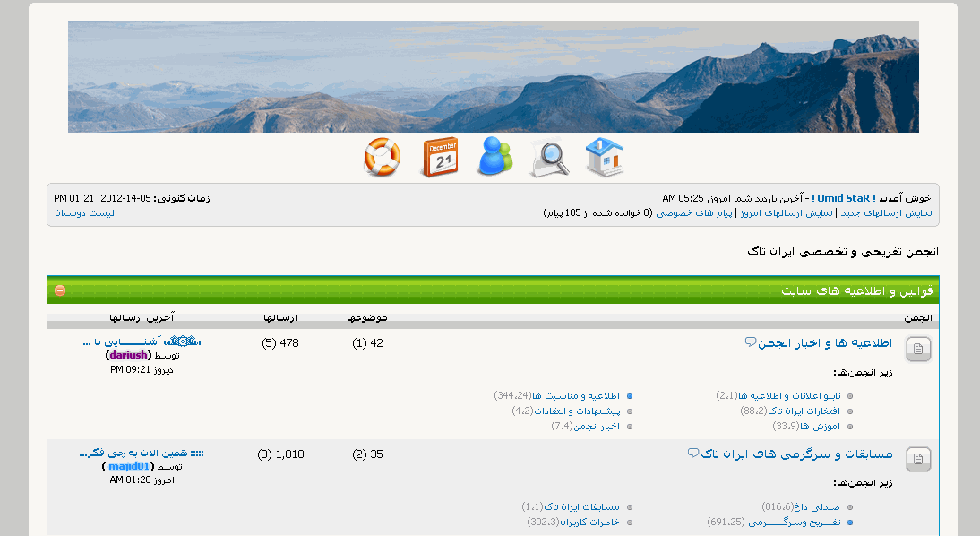Open the home page house icon

[x=605, y=157]
